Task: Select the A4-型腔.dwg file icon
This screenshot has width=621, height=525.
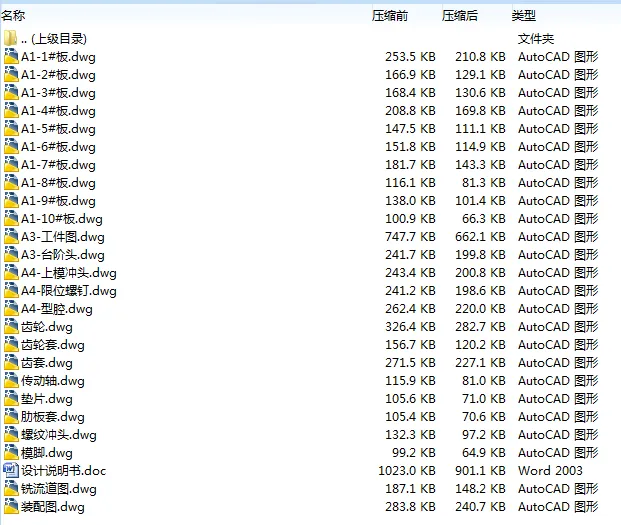Action: pyautogui.click(x=11, y=309)
